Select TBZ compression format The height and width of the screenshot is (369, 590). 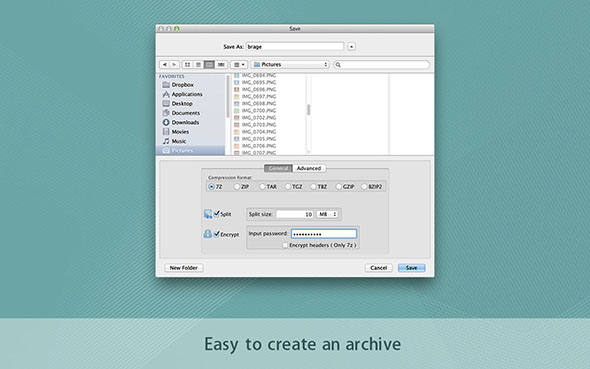(313, 187)
